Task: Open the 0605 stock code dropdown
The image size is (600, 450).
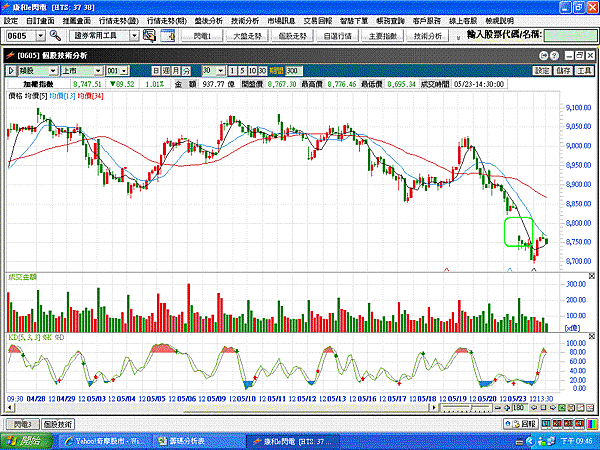Action: (x=41, y=36)
